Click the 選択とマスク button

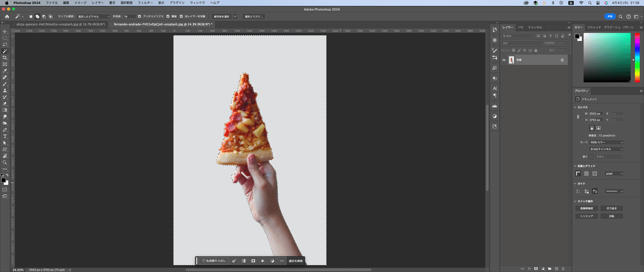tap(253, 17)
